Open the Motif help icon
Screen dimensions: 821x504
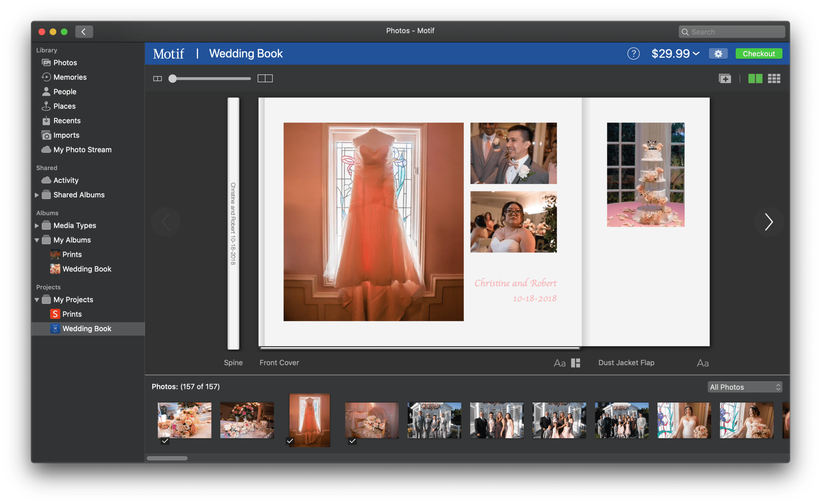pyautogui.click(x=633, y=53)
